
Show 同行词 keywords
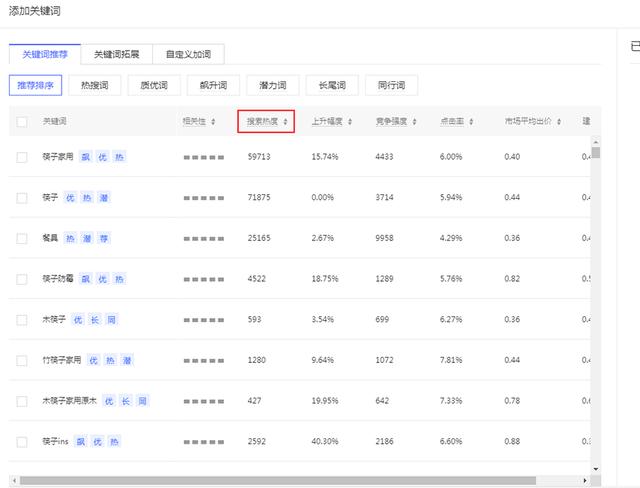point(391,85)
